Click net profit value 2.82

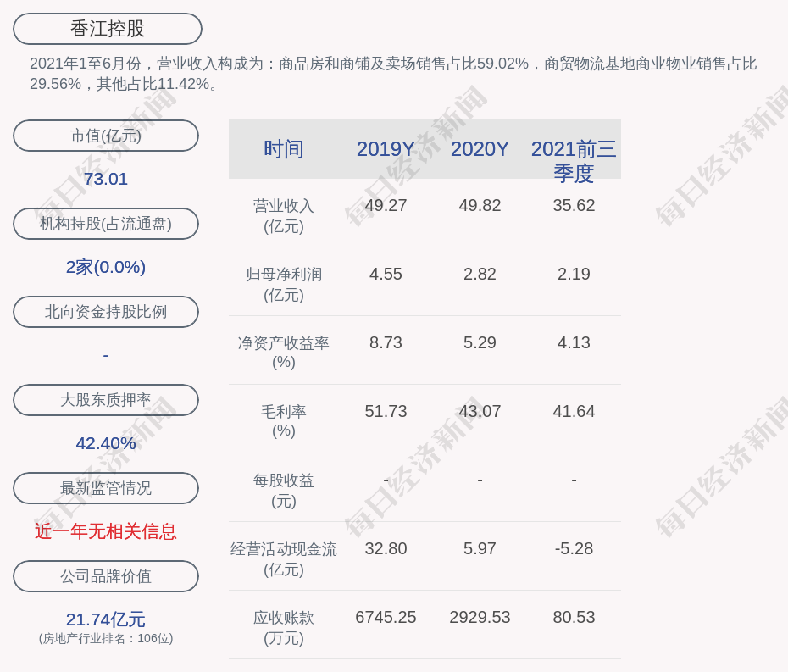click(x=480, y=274)
